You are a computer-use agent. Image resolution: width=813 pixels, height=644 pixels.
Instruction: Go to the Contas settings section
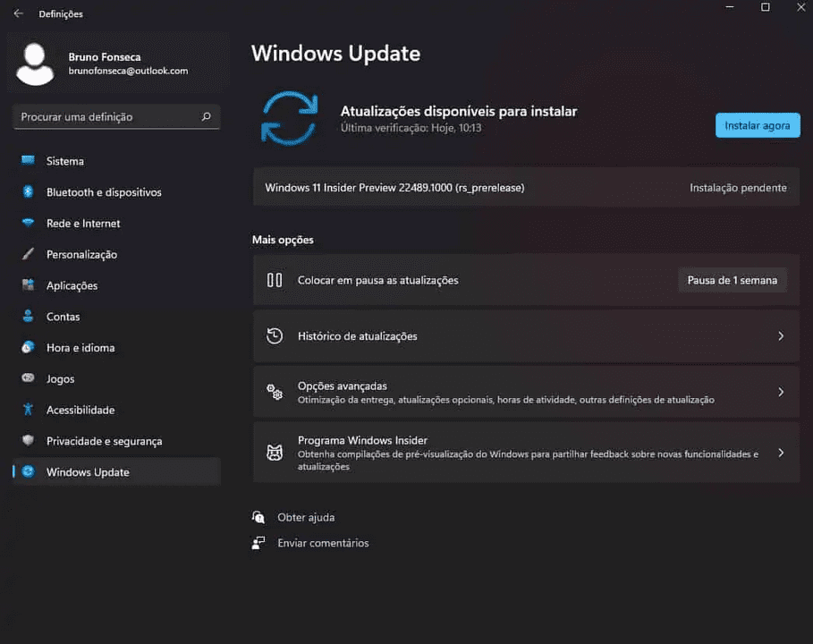(63, 317)
